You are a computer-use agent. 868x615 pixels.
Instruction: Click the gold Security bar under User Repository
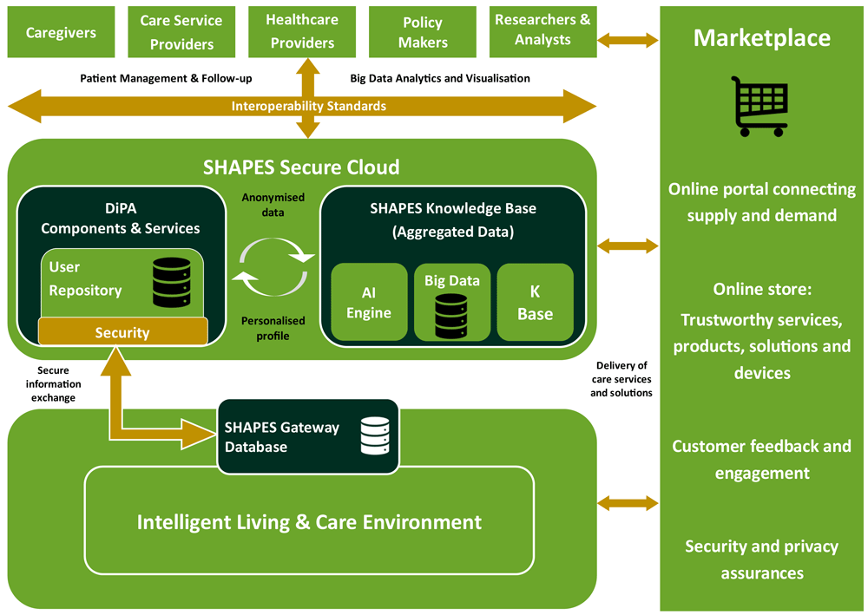pyautogui.click(x=123, y=332)
